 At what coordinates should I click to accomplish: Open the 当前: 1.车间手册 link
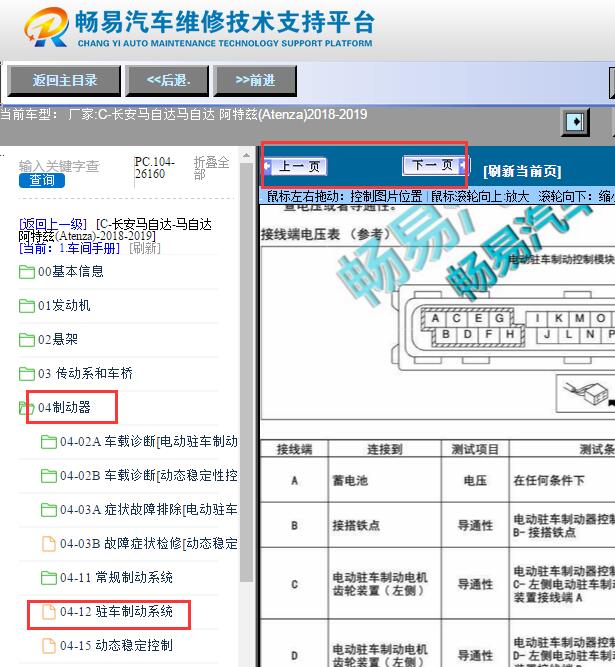point(69,248)
